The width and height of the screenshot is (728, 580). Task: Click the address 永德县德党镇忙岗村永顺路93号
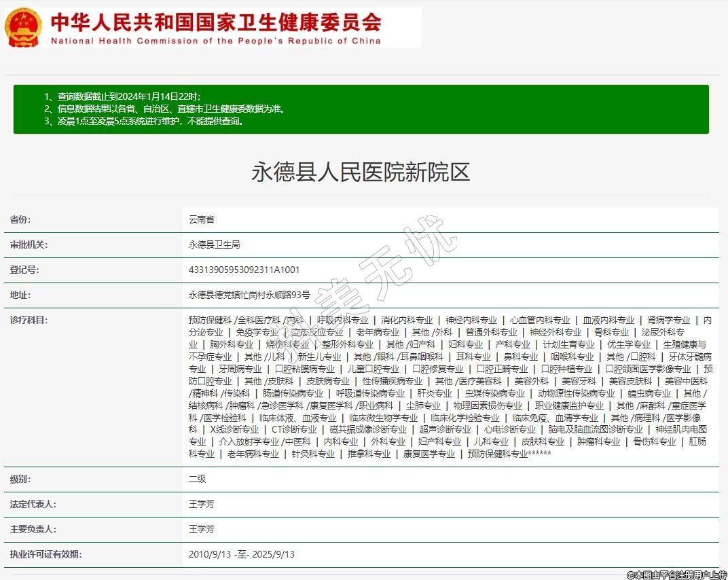tap(249, 295)
